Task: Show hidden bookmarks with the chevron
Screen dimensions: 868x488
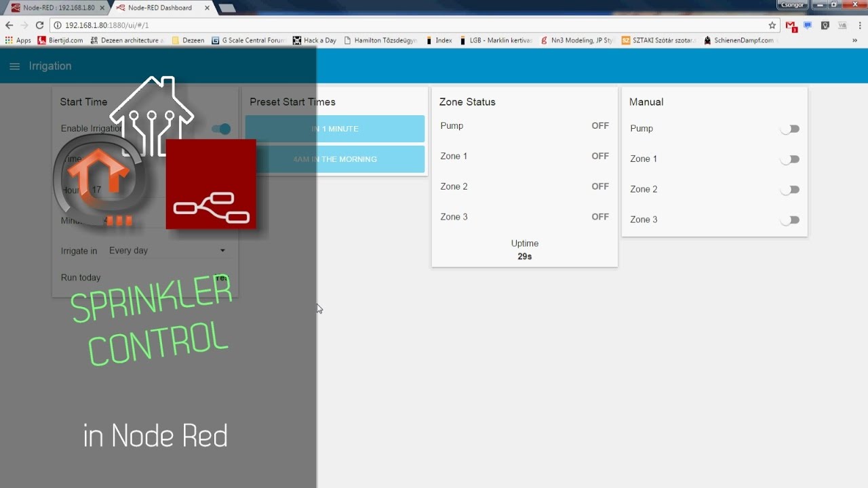Action: [x=854, y=41]
